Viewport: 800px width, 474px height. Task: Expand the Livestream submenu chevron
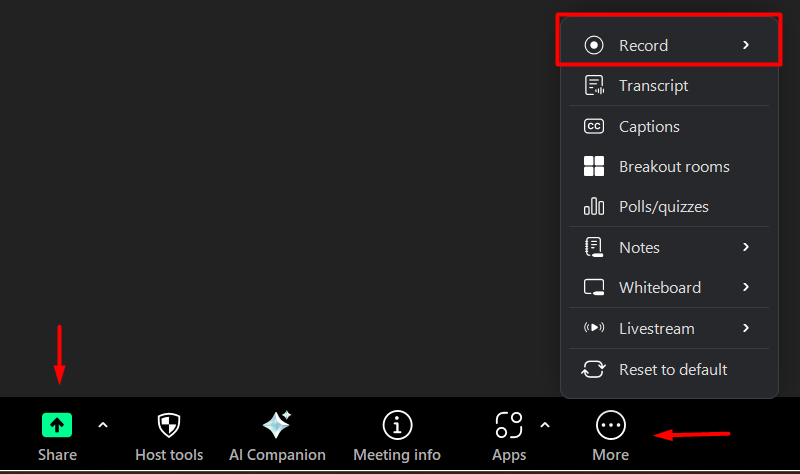(746, 328)
